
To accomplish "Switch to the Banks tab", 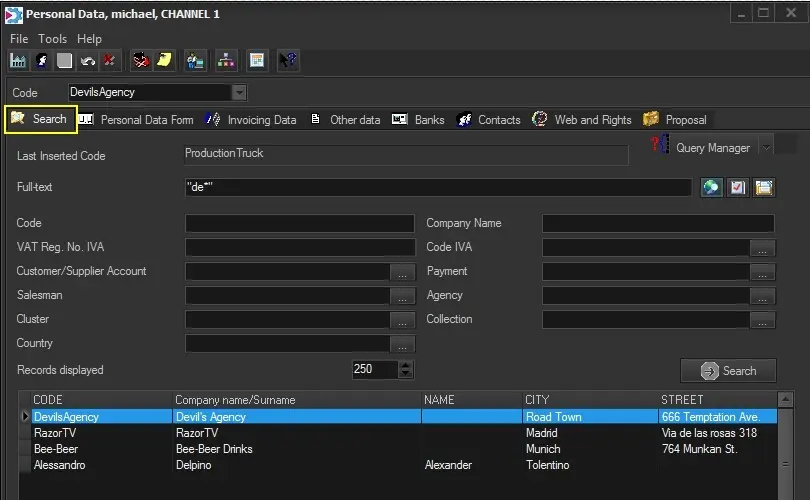I will pyautogui.click(x=429, y=120).
